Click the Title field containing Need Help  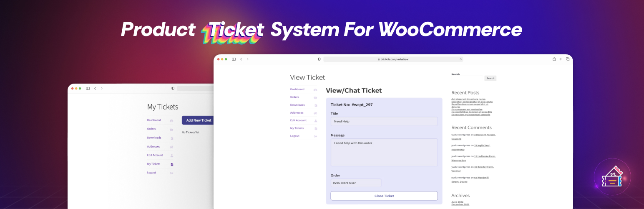pyautogui.click(x=384, y=121)
